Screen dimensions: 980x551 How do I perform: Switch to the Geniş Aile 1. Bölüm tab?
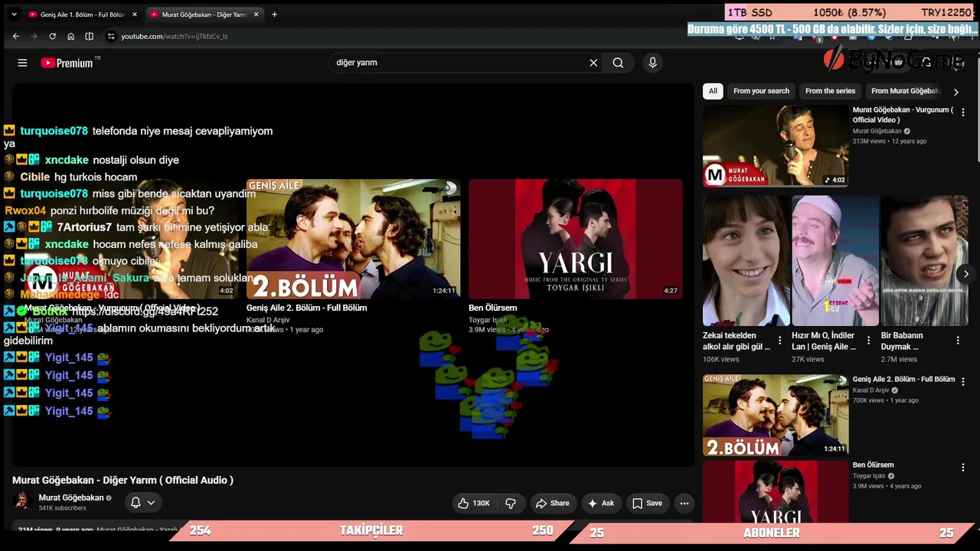coord(83,14)
